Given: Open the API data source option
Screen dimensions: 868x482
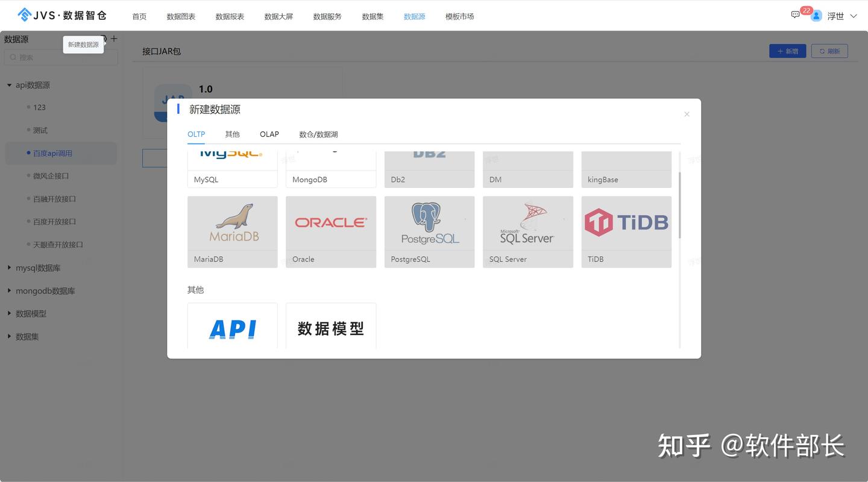Looking at the screenshot, I should (x=232, y=328).
